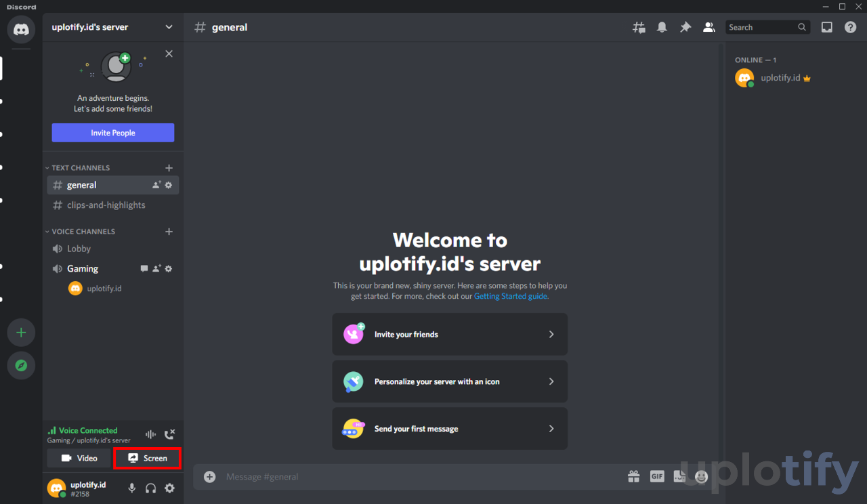Screen dimensions: 867x504
Task: Deafen with headphones icon
Action: point(151,488)
